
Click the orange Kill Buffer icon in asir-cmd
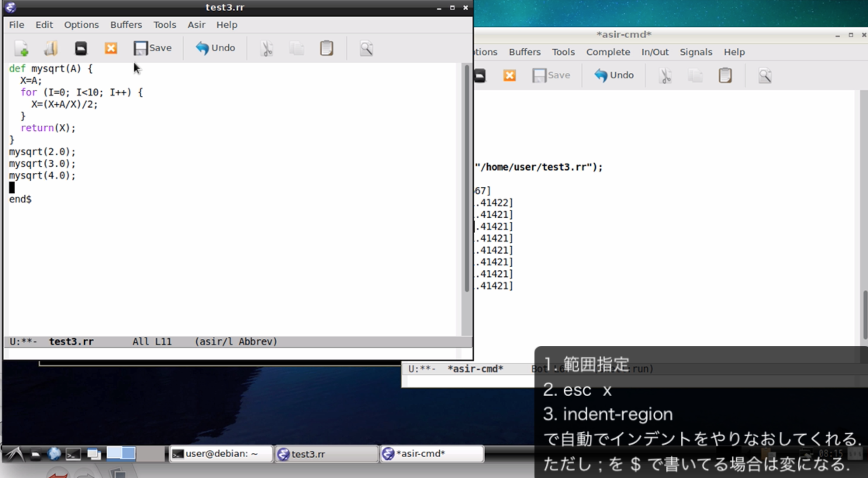click(x=509, y=75)
